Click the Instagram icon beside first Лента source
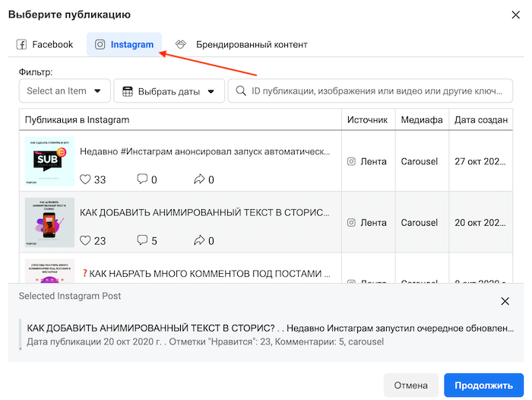 point(351,161)
